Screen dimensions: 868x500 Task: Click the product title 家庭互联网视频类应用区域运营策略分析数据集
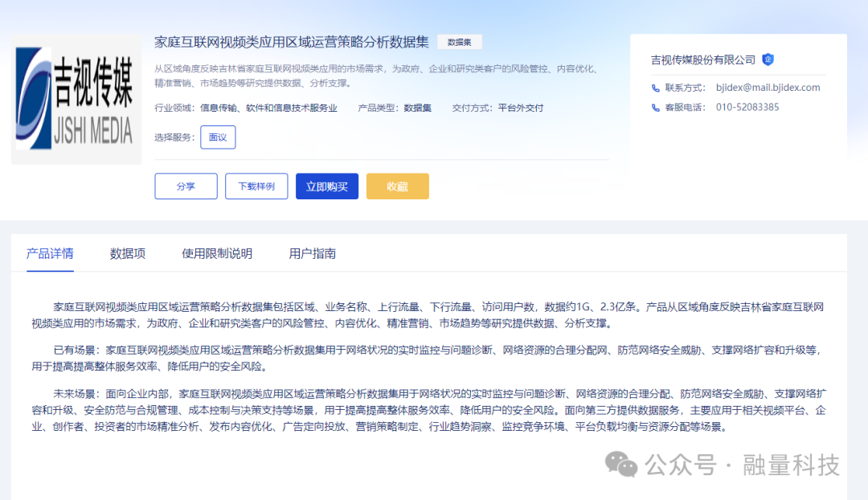coord(291,41)
